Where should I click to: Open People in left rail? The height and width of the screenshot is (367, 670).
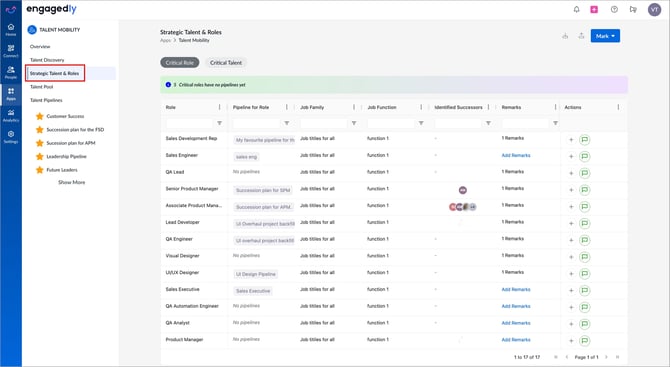[11, 73]
